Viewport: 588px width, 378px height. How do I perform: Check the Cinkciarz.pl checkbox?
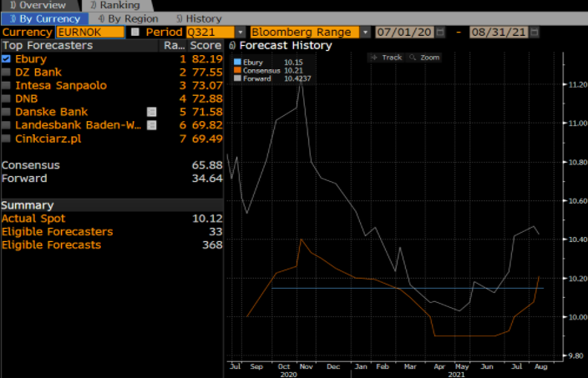(6, 139)
